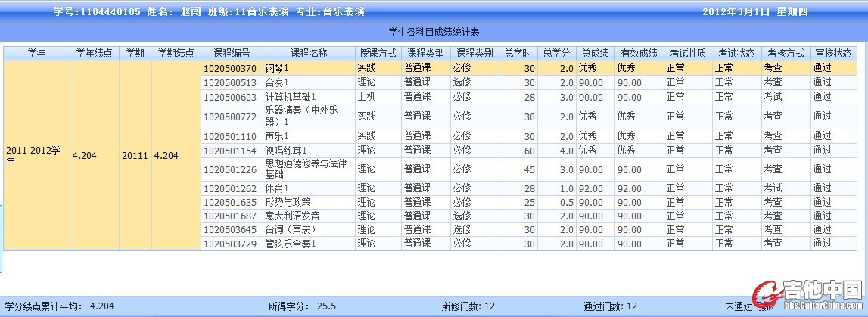Click the 考试性质 column header
The width and height of the screenshot is (868, 317).
(x=688, y=54)
